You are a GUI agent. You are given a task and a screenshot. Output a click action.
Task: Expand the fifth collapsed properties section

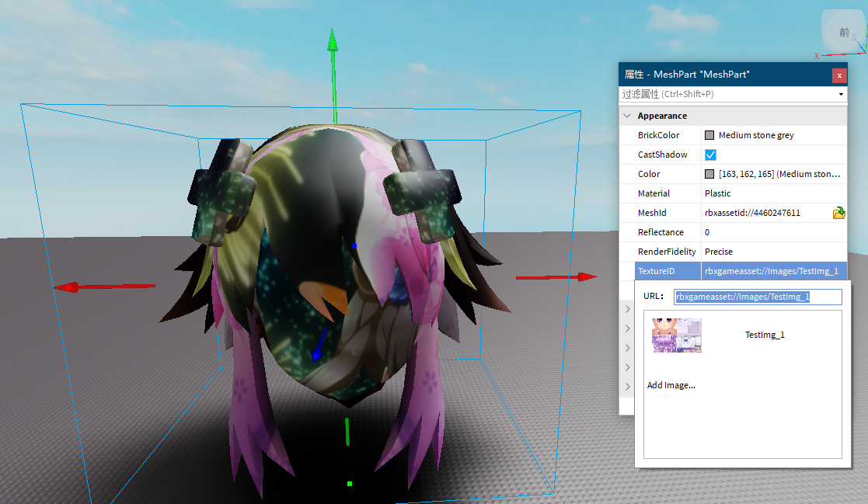pyautogui.click(x=628, y=386)
